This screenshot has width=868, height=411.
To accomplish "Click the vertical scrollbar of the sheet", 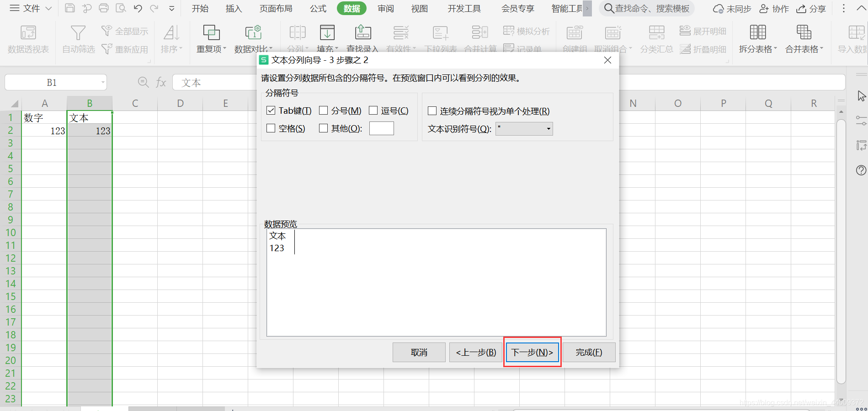I will tap(841, 251).
